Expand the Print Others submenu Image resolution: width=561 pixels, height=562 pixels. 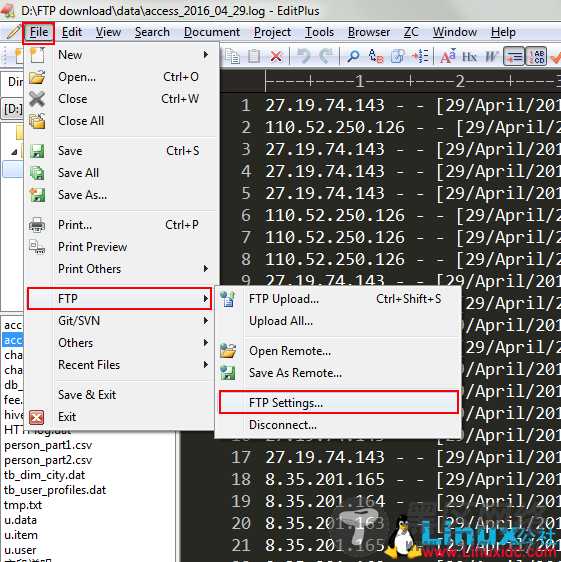click(206, 268)
